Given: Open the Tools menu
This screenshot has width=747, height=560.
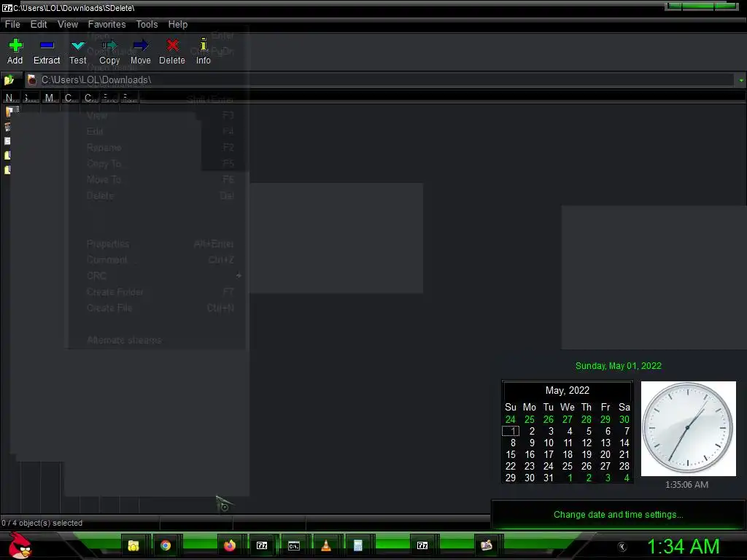Looking at the screenshot, I should click(147, 24).
